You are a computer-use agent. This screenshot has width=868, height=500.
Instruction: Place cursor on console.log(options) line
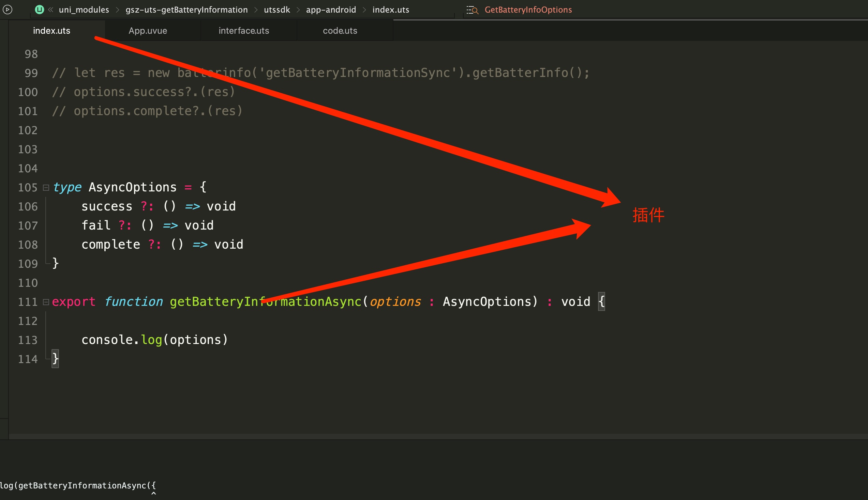155,340
